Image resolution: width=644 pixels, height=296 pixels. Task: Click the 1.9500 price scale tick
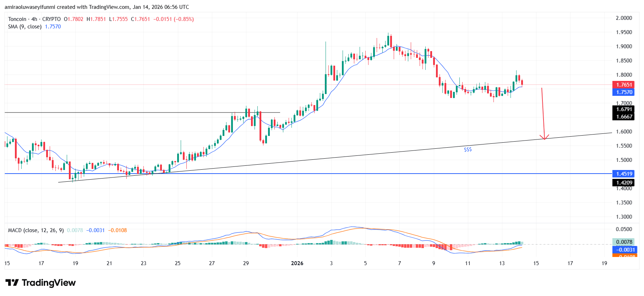click(624, 32)
